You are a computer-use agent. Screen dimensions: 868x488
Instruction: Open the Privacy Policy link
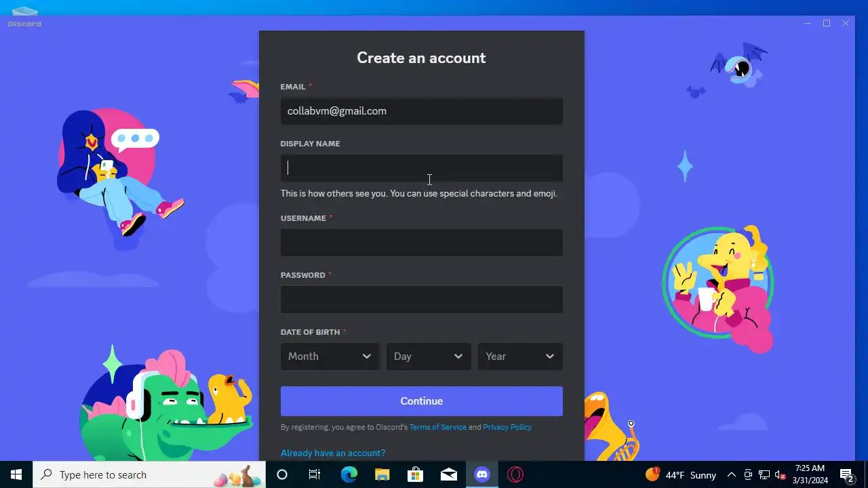click(507, 427)
